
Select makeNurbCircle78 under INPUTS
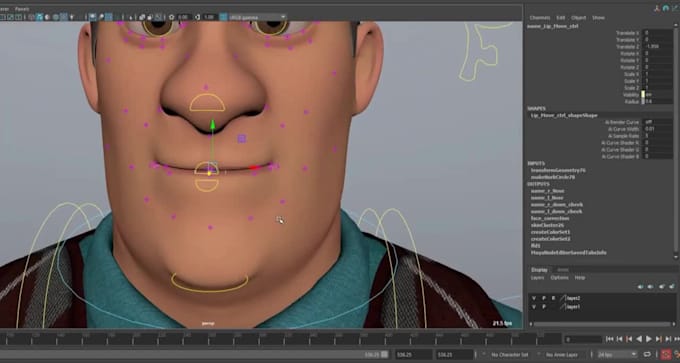pyautogui.click(x=553, y=177)
